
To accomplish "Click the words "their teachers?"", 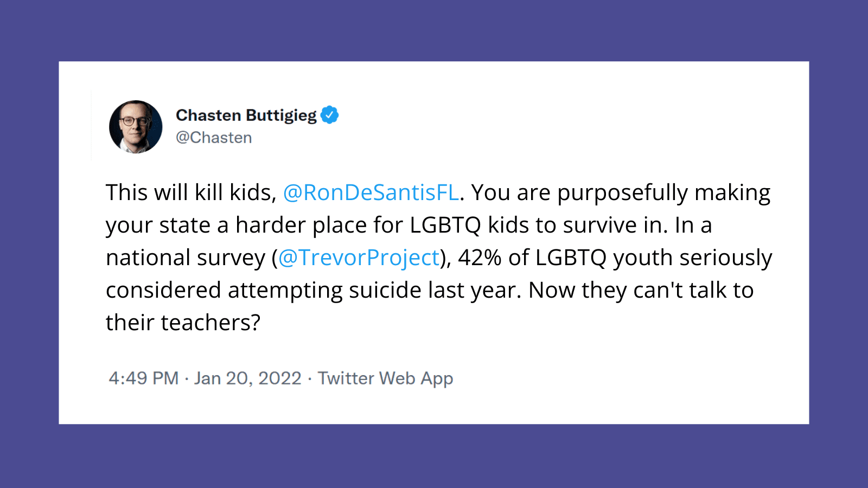I will (183, 323).
